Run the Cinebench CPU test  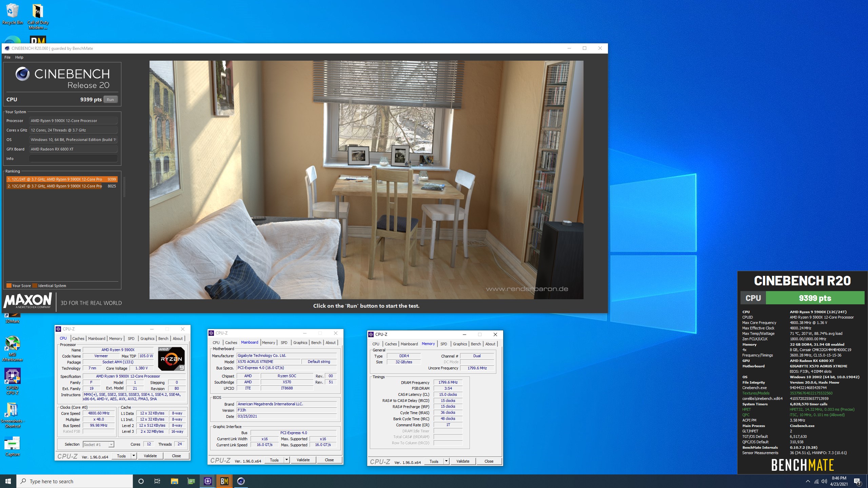pos(110,99)
